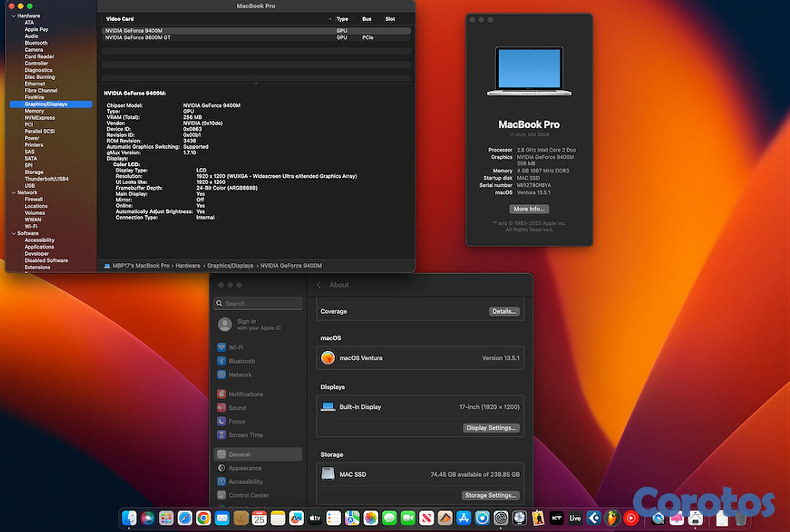Click the More Info... button
This screenshot has width=790, height=532.
[529, 209]
